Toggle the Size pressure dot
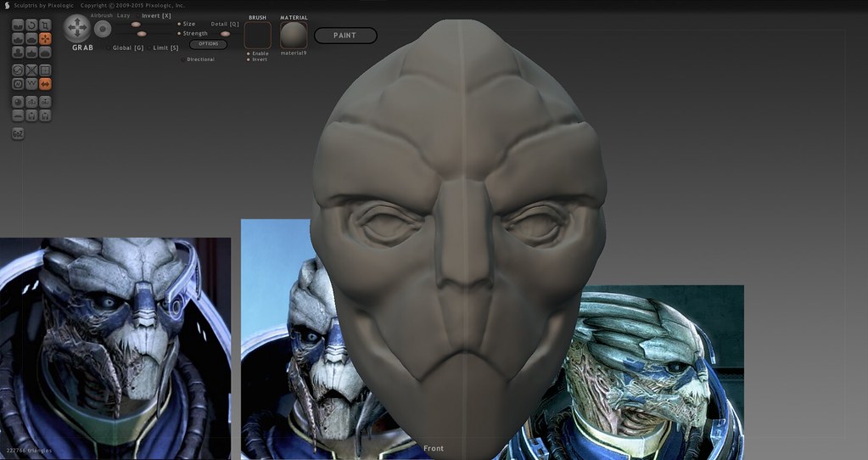Screen dimensions: 868x460 pyautogui.click(x=179, y=24)
